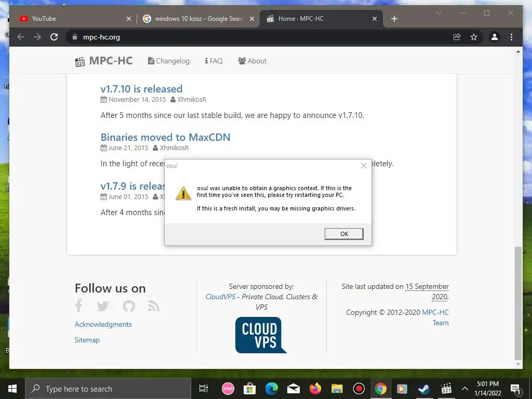This screenshot has width=532, height=399.
Task: Open the Windows Start menu
Action: pyautogui.click(x=12, y=389)
